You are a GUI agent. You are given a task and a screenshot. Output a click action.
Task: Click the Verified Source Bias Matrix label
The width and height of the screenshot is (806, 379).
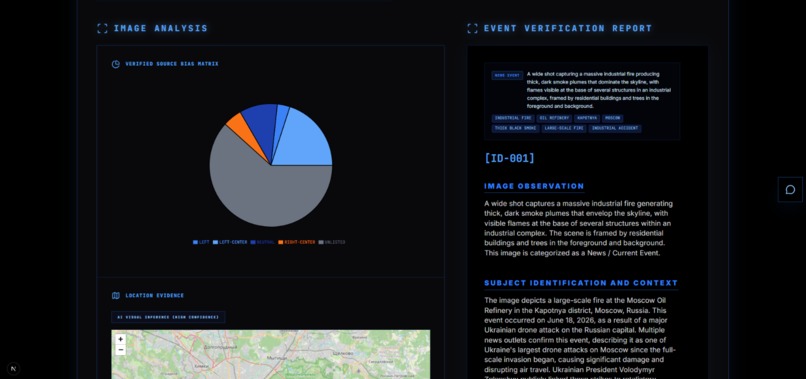(172, 64)
